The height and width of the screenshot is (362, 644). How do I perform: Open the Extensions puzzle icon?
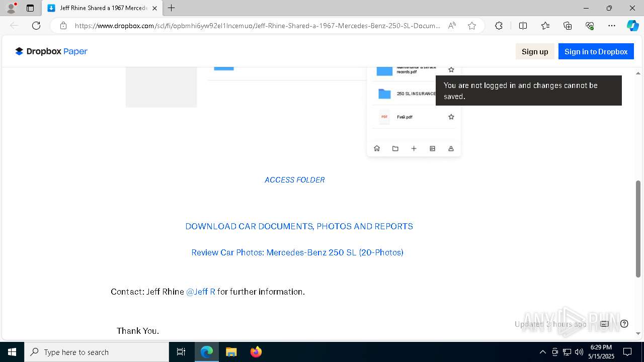[x=499, y=26]
